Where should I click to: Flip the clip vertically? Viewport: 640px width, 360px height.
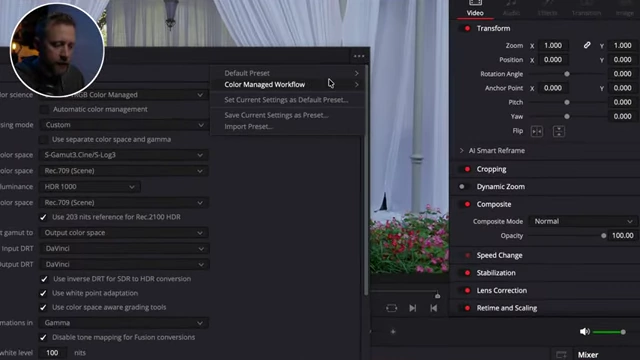pyautogui.click(x=559, y=131)
